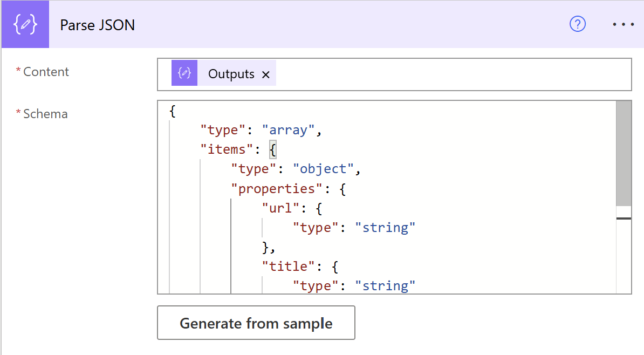Click the Schema editor scrollbar thumb
The width and height of the screenshot is (644, 355).
(x=624, y=153)
